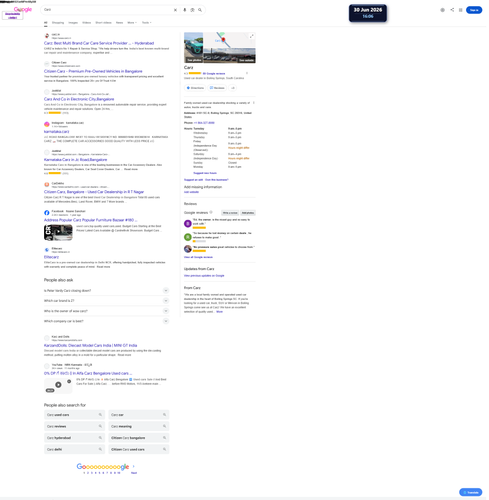This screenshot has width=489, height=500.
Task: Select the All search tab
Action: (x=46, y=23)
